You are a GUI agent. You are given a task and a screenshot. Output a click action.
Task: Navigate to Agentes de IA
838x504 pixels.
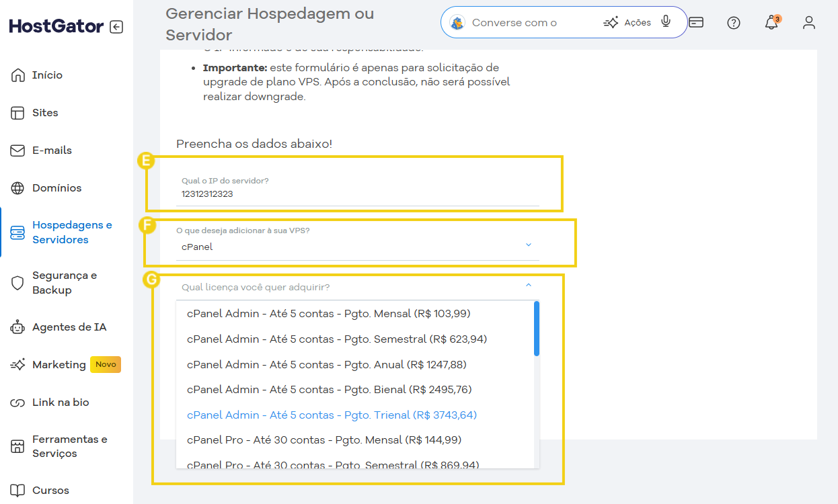[69, 327]
